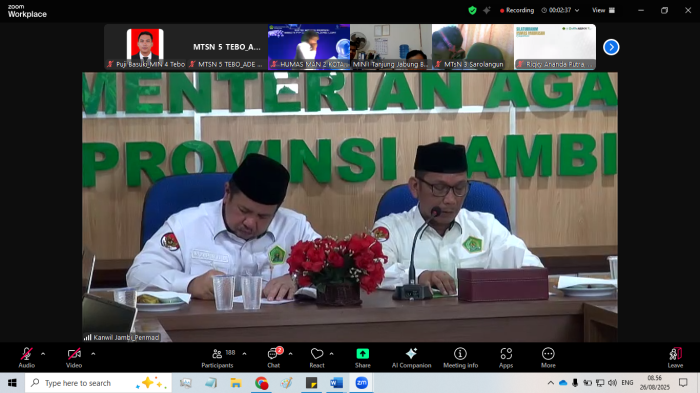Open the React heart menu

click(317, 358)
